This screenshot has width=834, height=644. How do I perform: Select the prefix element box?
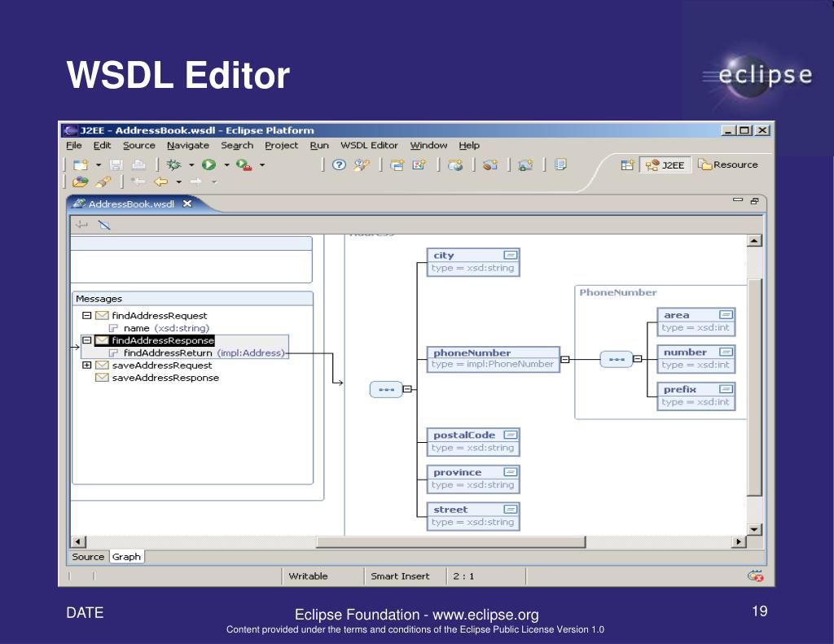coord(696,396)
